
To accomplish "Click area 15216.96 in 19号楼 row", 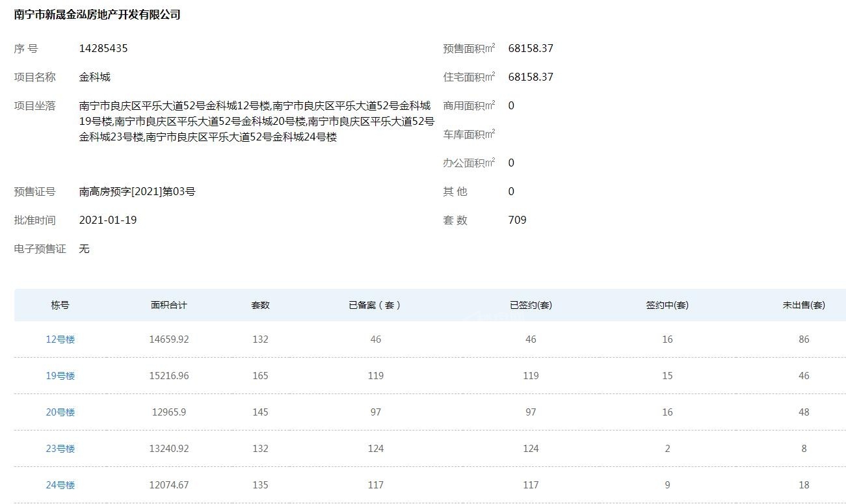I will coord(169,376).
